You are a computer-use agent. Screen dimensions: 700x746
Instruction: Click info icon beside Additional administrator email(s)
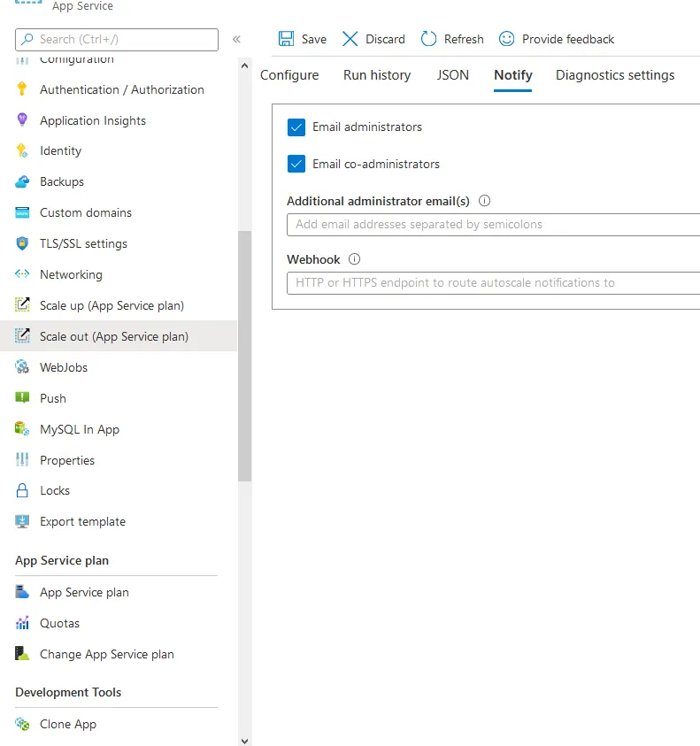pos(484,201)
